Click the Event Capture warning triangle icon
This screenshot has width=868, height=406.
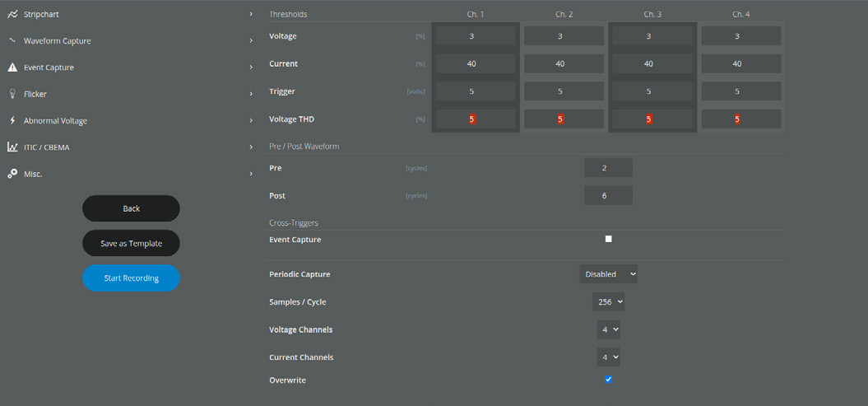12,68
